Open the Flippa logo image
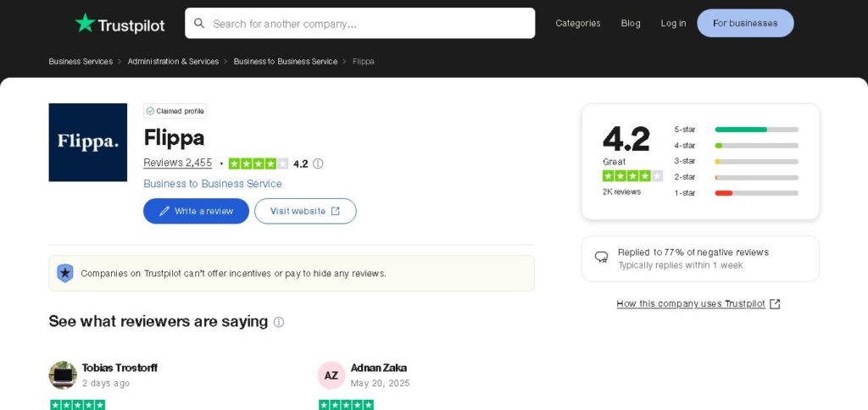The width and height of the screenshot is (868, 410). (x=88, y=142)
